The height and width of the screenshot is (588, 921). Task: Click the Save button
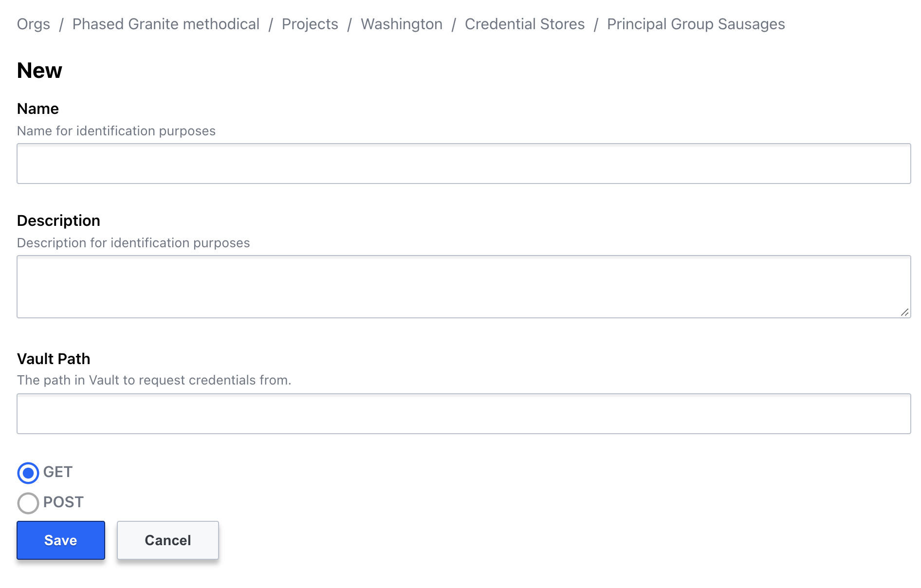point(61,540)
